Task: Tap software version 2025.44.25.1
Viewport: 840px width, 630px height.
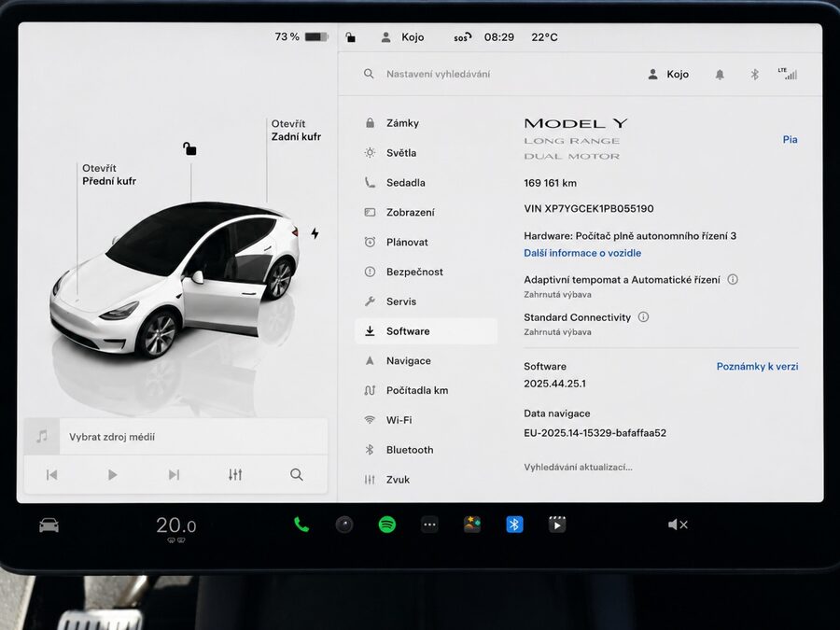Action: [554, 384]
